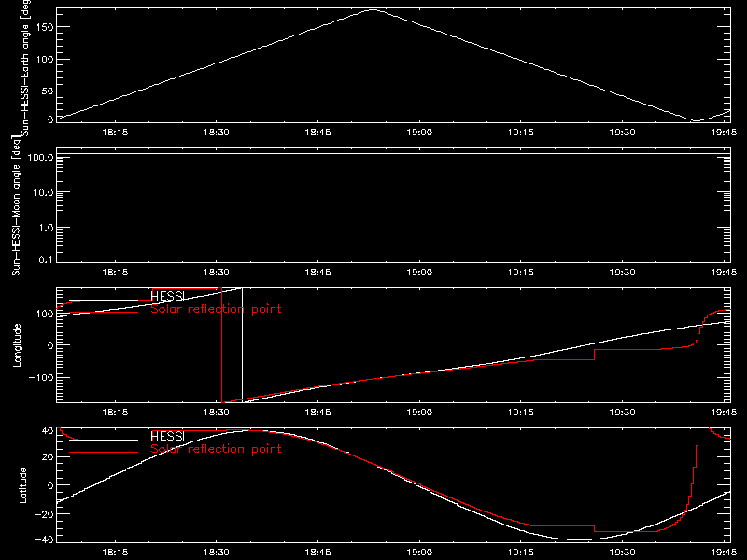Click Solar reflection point legend in Longitude plot
The image size is (747, 560).
coord(216,309)
